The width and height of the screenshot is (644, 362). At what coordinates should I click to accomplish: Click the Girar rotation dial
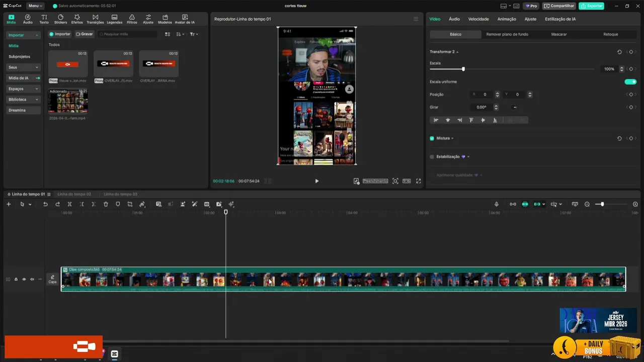coord(514,107)
